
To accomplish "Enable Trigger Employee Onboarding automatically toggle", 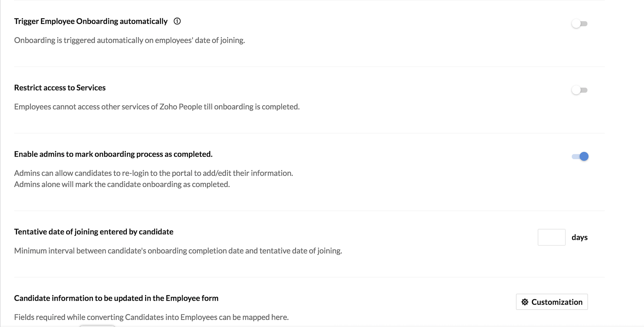I will [580, 24].
